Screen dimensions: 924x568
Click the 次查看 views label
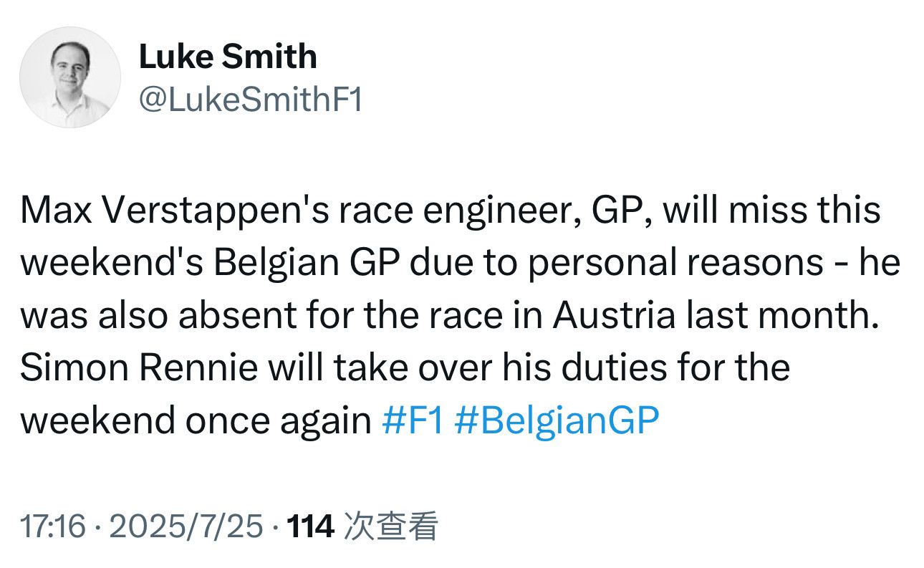pos(391,527)
